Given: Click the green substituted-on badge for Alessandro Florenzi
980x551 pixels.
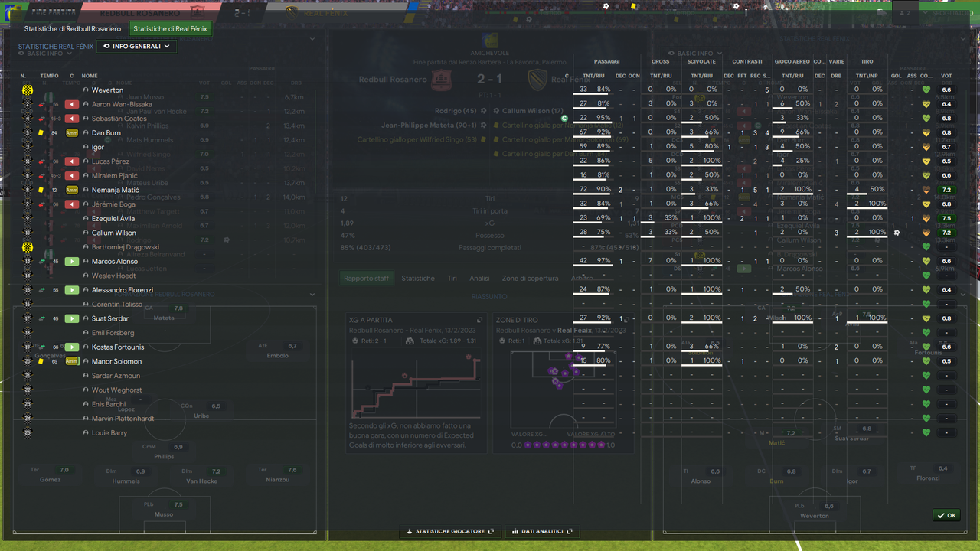Looking at the screenshot, I should pos(72,290).
